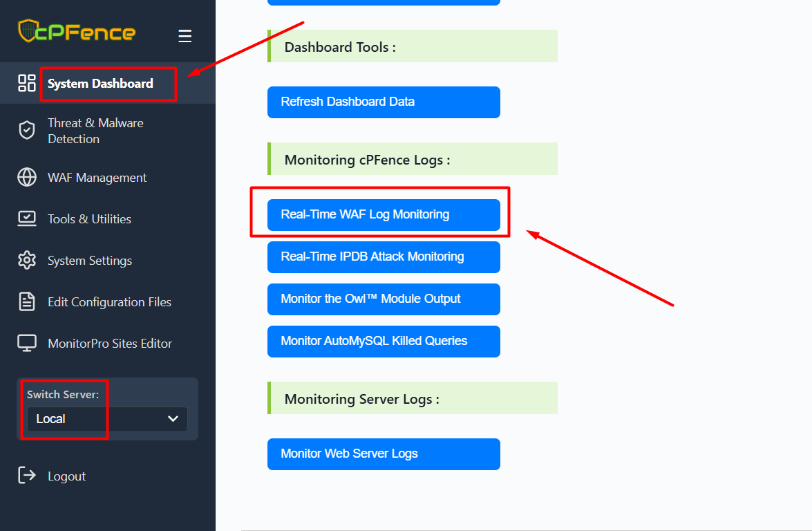The width and height of the screenshot is (812, 531).
Task: Click Monitor AutoMySQL Killed Queries
Action: pos(384,342)
